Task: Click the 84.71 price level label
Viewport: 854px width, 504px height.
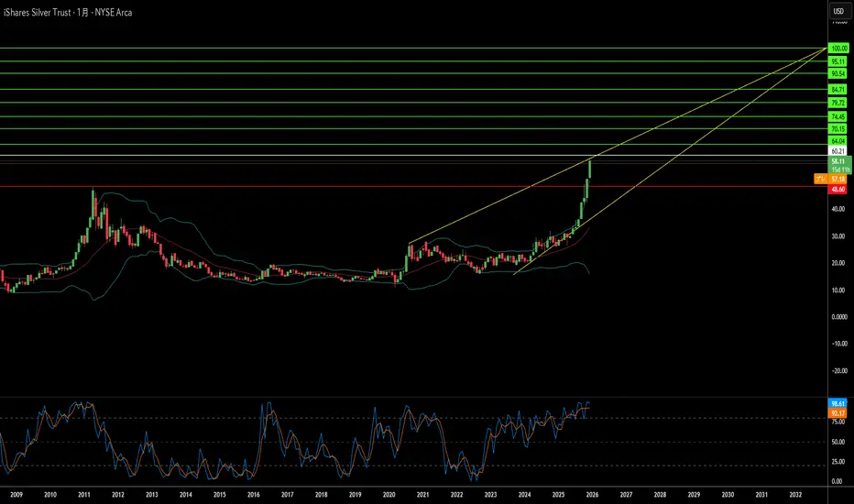Action: (x=838, y=90)
